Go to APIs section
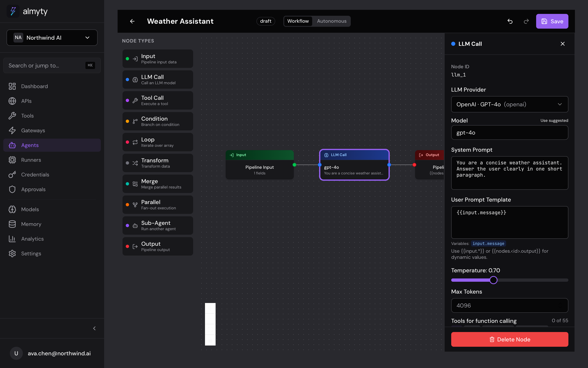 (52, 101)
